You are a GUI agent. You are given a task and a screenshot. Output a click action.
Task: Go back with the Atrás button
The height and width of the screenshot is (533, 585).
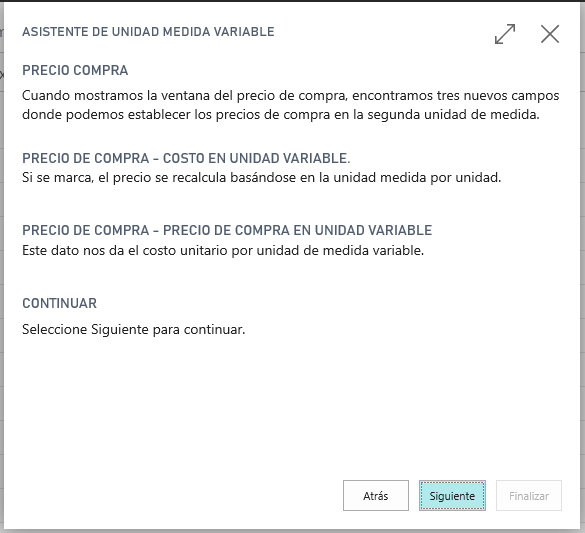click(x=376, y=496)
